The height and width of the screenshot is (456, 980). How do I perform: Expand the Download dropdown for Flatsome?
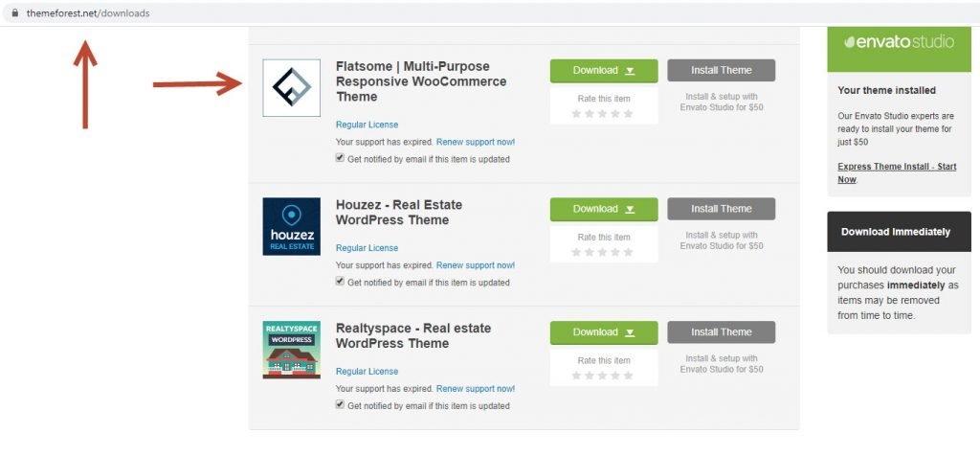[604, 71]
